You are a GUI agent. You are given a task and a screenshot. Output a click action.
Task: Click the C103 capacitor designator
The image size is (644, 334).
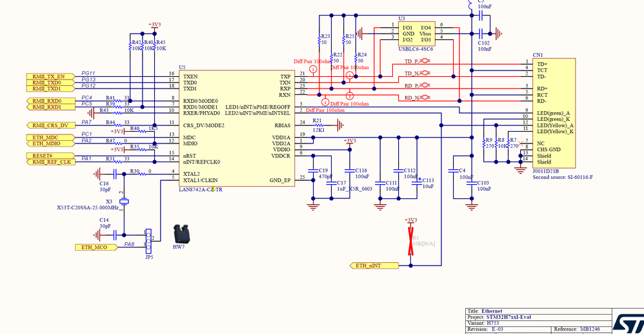click(x=483, y=182)
